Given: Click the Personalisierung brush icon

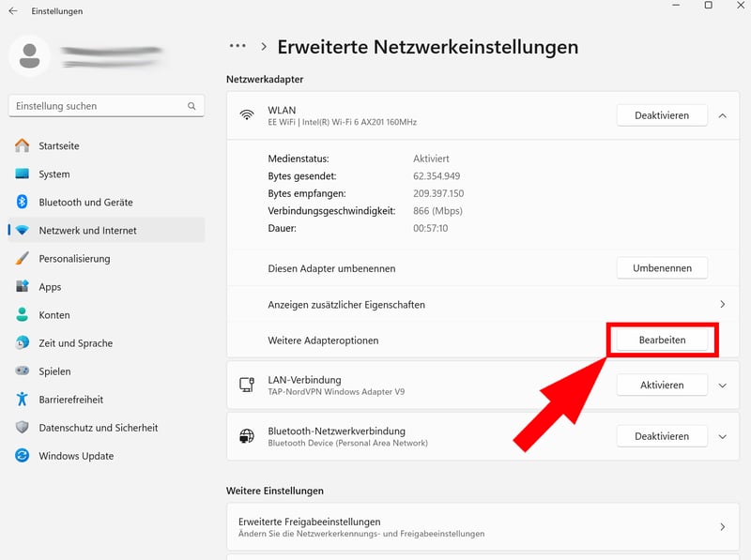Looking at the screenshot, I should (x=22, y=259).
